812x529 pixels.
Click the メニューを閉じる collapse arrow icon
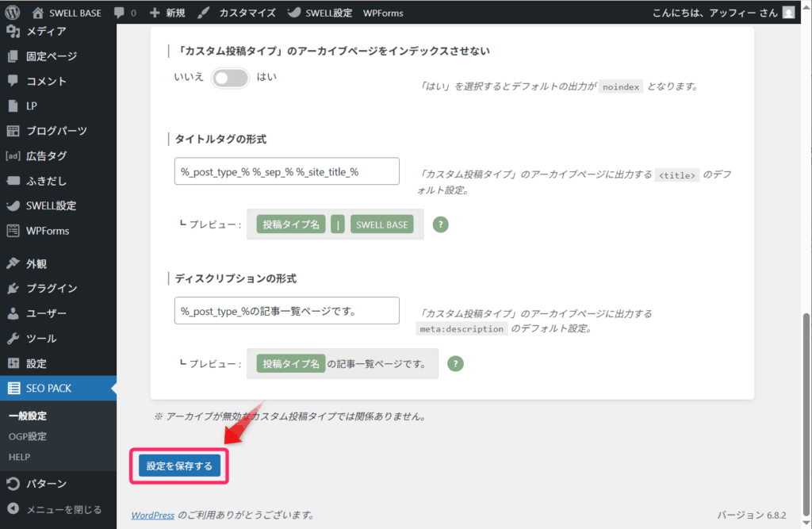(x=13, y=509)
